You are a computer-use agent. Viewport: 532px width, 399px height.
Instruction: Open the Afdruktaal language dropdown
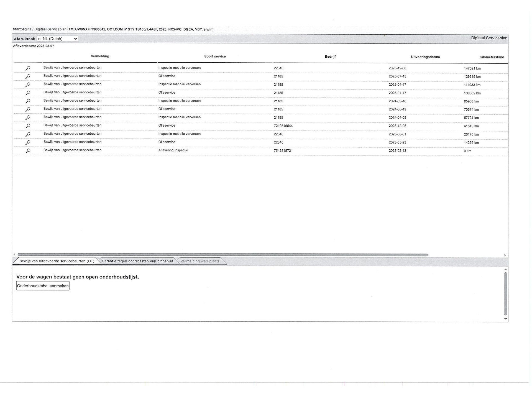57,39
